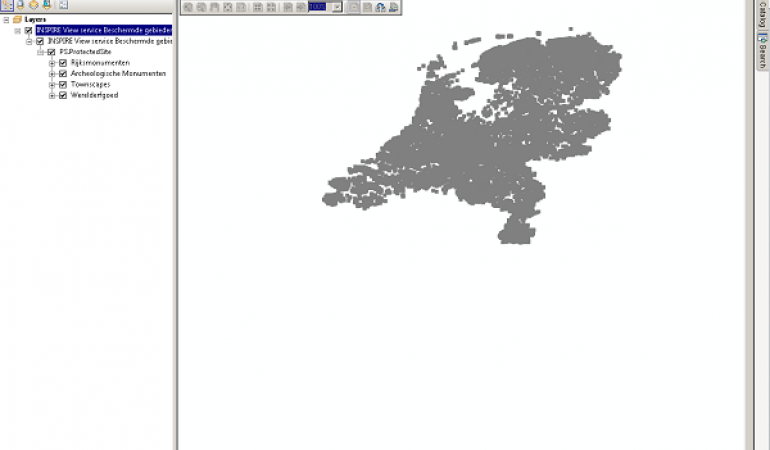
Task: Select List By Visibility icon
Action: (x=33, y=5)
